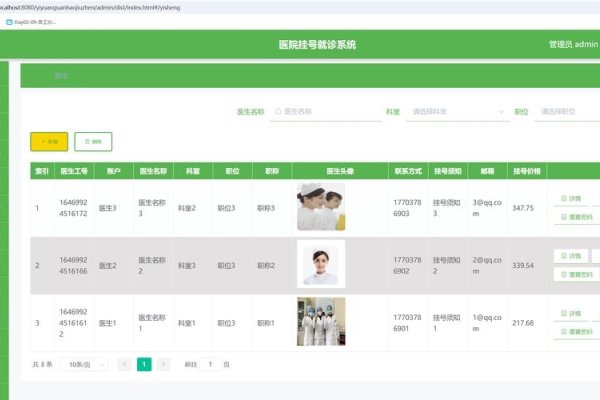Click the browser address bar URL
The width and height of the screenshot is (600, 400).
click(x=90, y=7)
